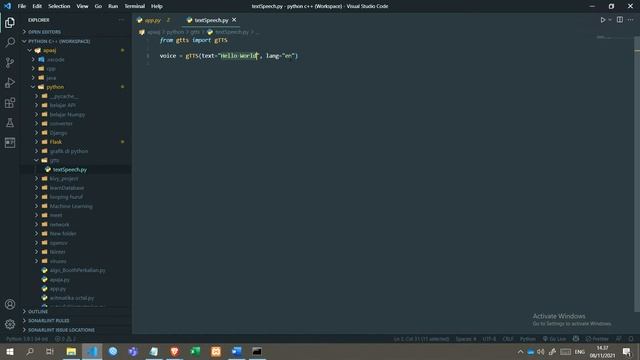The image size is (640, 360).
Task: Split the editor right
Action: point(620,20)
